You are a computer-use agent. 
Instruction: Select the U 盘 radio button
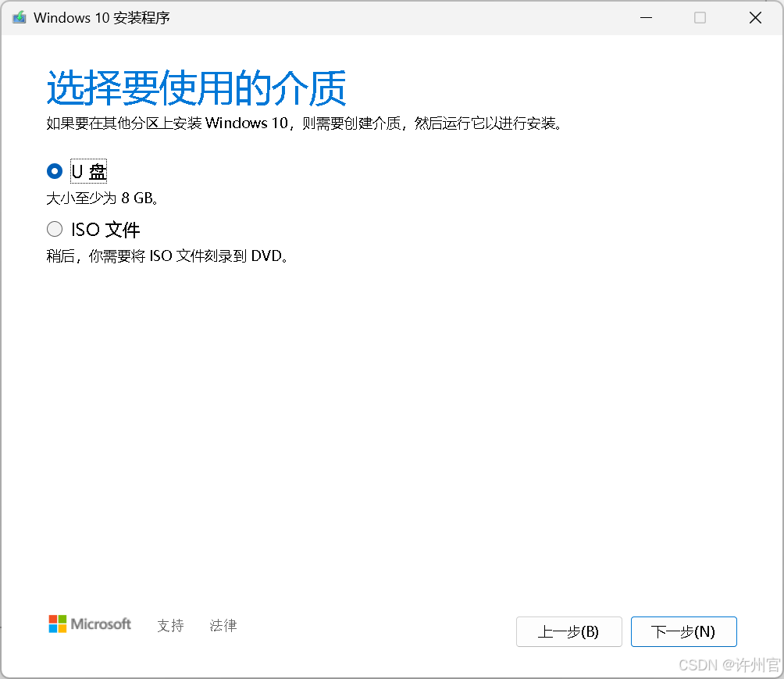(55, 171)
